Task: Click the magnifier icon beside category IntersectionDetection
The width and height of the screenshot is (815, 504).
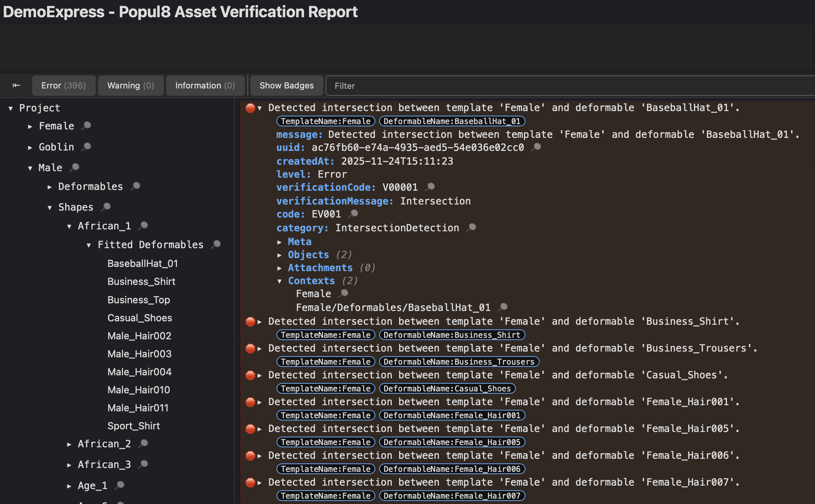Action: point(472,227)
